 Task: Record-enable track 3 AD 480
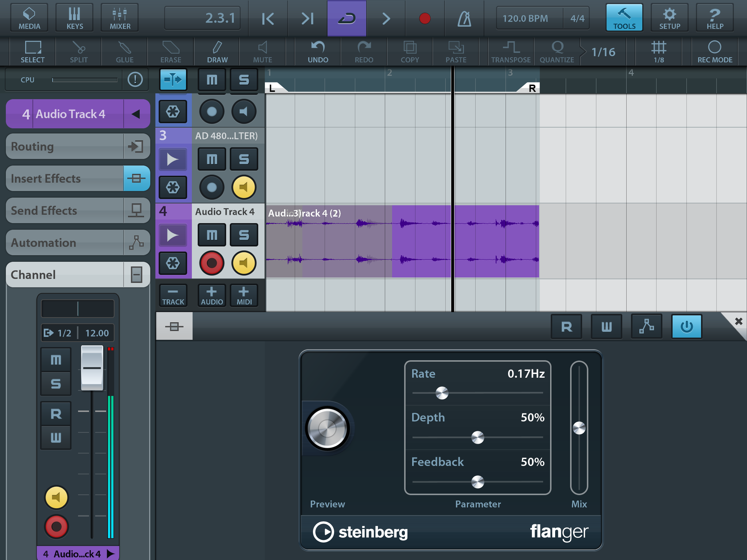212,187
